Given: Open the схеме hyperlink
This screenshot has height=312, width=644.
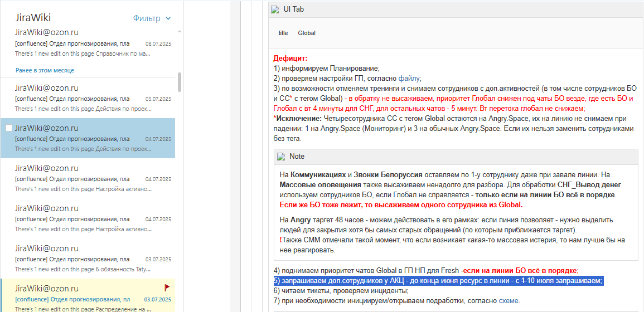Looking at the screenshot, I should tap(509, 301).
